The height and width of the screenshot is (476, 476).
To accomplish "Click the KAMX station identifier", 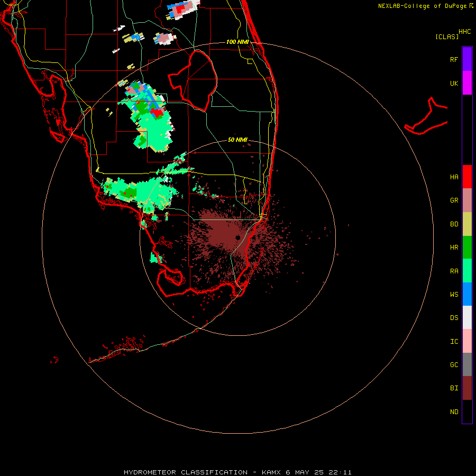I will pyautogui.click(x=271, y=472).
